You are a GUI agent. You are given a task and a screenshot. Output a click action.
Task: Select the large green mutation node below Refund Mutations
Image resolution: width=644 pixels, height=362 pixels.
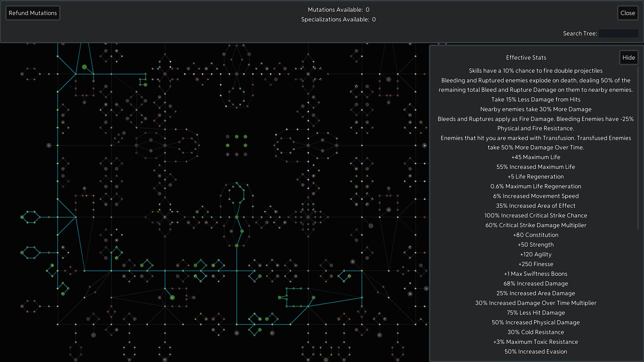(84, 67)
